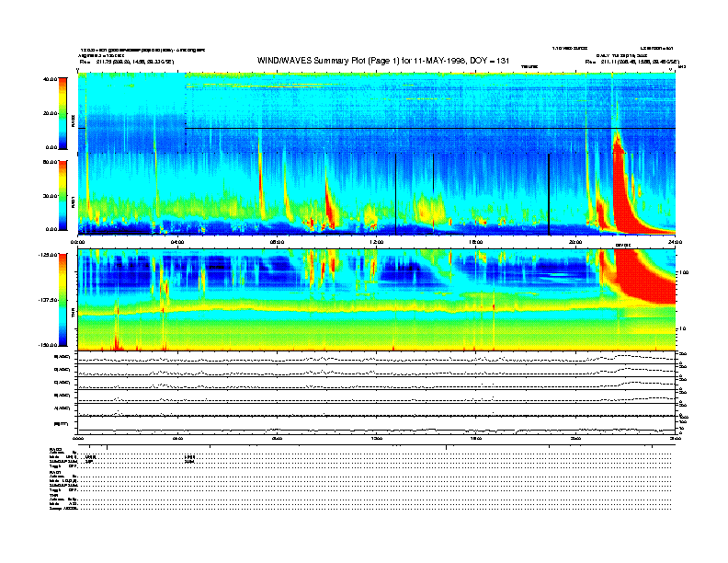Click the TNR vertical axis label
The height and width of the screenshot is (563, 728).
tap(73, 315)
